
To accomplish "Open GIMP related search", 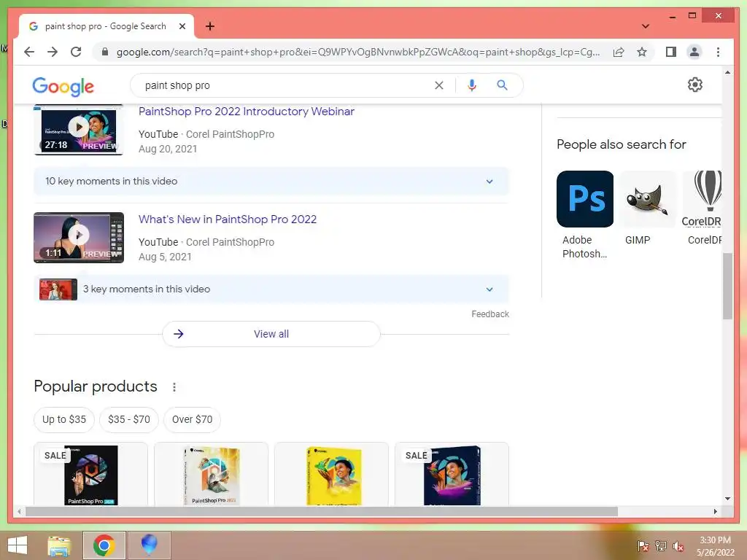I will coord(648,209).
